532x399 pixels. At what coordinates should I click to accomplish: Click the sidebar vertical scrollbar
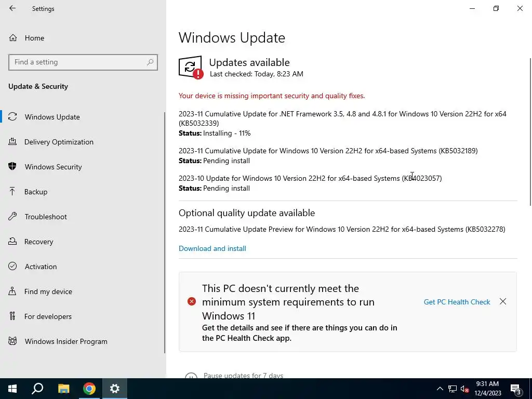point(165,232)
